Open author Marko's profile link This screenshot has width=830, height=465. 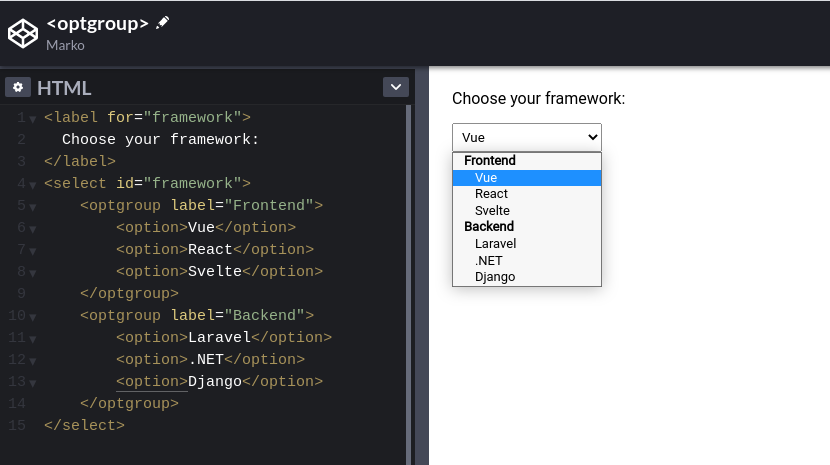click(65, 46)
